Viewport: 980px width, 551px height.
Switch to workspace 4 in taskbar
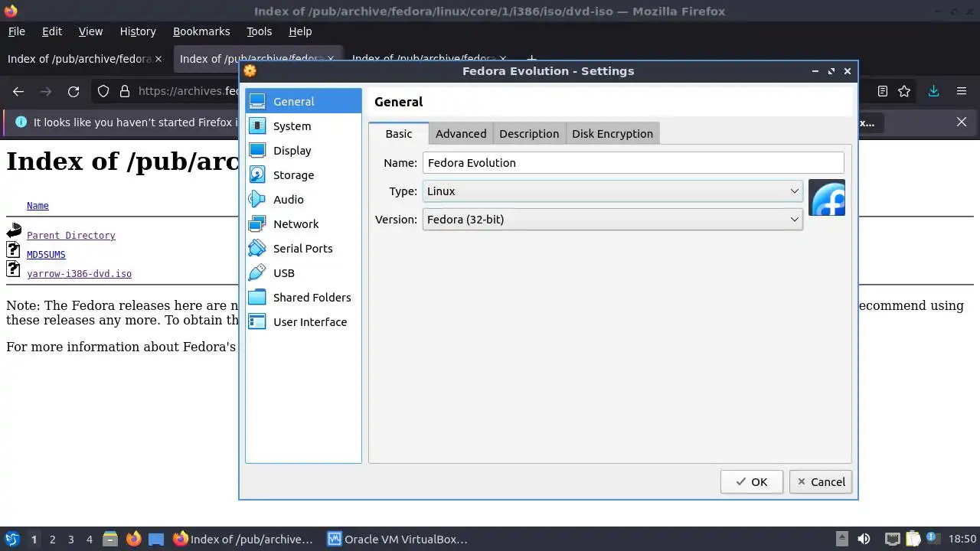(x=89, y=540)
